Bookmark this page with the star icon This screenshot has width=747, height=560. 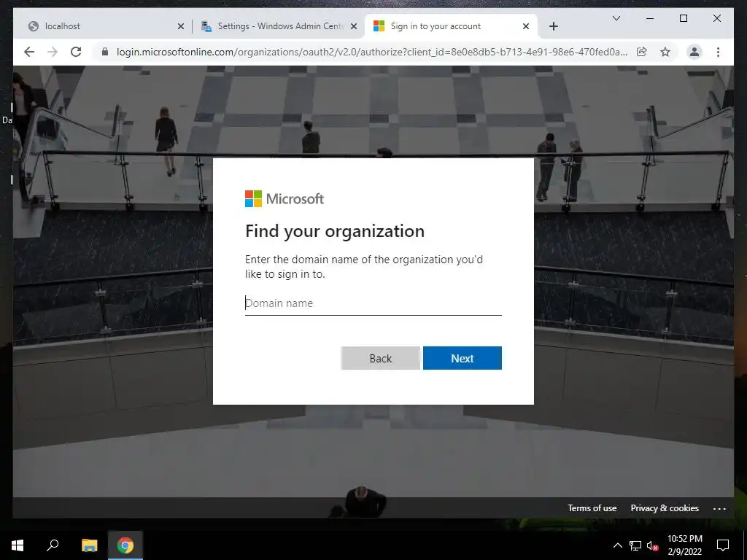tap(665, 52)
